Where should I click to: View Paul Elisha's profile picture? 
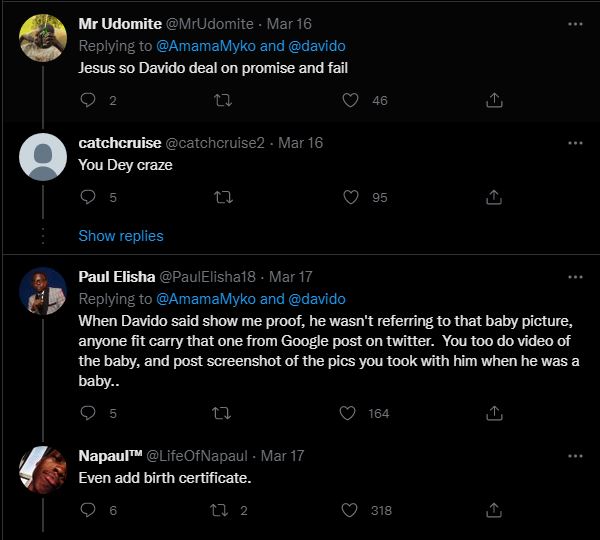click(x=43, y=291)
